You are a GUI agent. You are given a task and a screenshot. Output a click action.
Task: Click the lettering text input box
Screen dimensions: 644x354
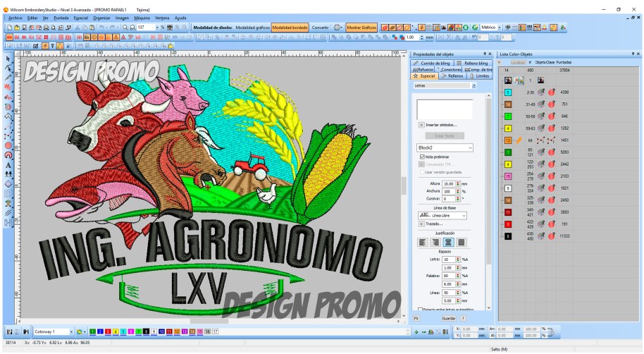pos(445,109)
